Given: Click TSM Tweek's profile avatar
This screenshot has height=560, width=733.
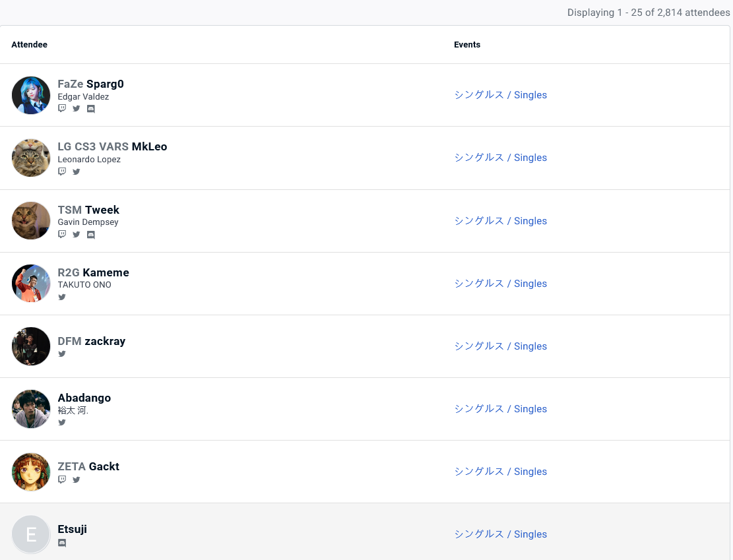Looking at the screenshot, I should [x=31, y=220].
